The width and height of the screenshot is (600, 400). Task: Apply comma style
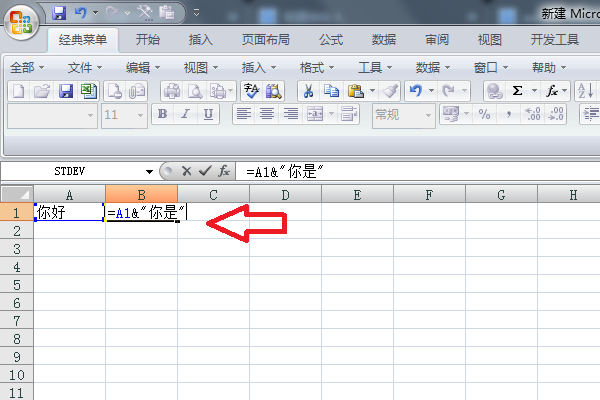coord(509,114)
